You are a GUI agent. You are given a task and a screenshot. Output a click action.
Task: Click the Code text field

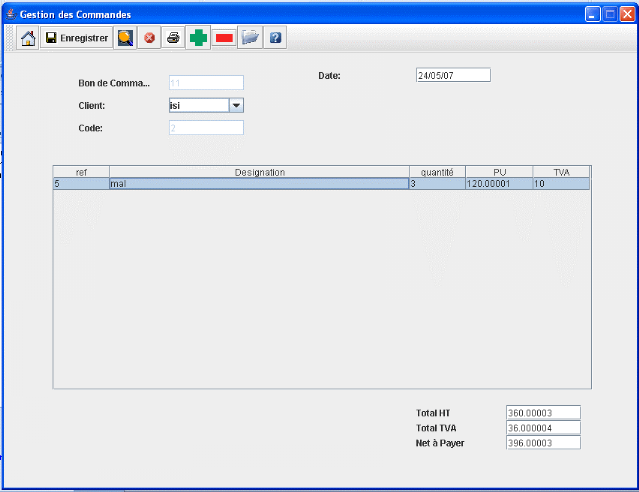[206, 128]
